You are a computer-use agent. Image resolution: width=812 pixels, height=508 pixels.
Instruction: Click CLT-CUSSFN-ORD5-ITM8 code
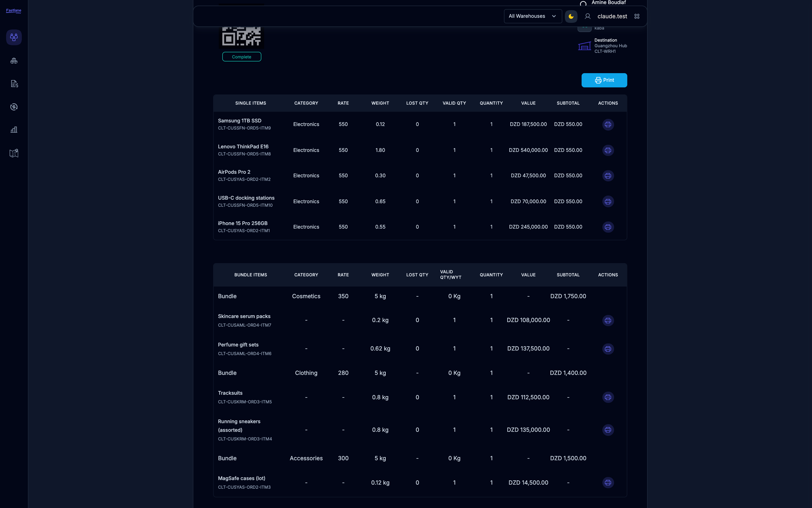pos(244,154)
